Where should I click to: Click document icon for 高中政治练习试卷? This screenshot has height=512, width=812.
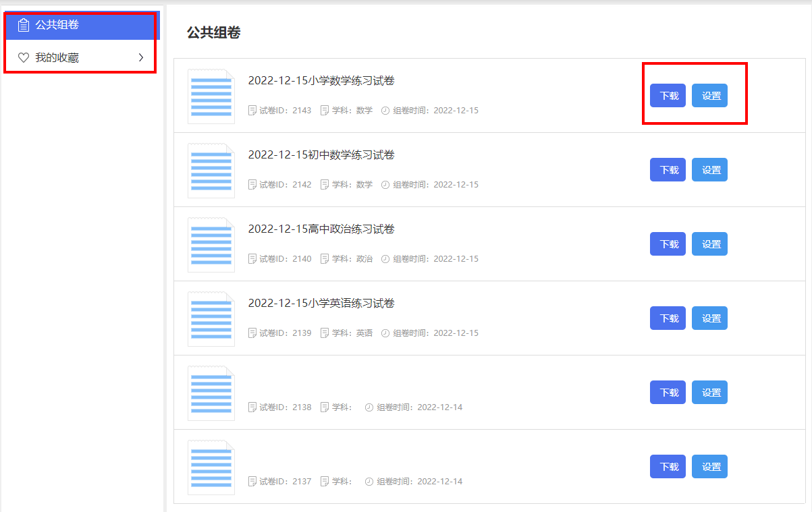click(211, 245)
